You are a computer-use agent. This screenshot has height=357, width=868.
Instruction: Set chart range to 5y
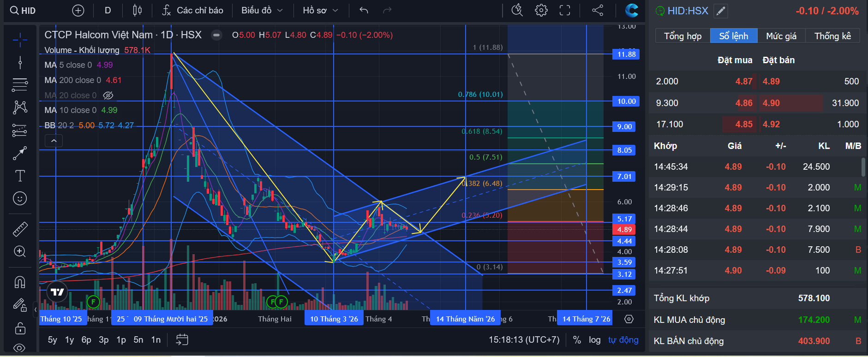tap(53, 340)
